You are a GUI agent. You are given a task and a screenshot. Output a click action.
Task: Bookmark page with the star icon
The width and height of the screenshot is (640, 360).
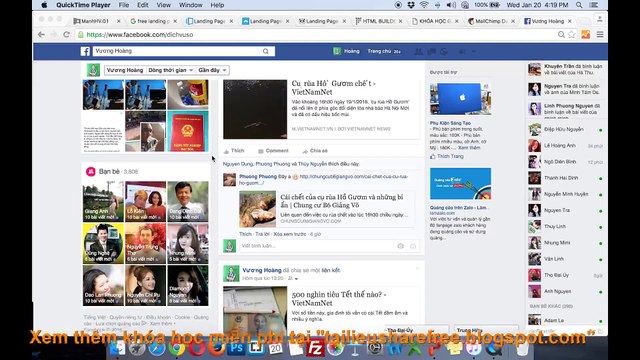(571, 35)
